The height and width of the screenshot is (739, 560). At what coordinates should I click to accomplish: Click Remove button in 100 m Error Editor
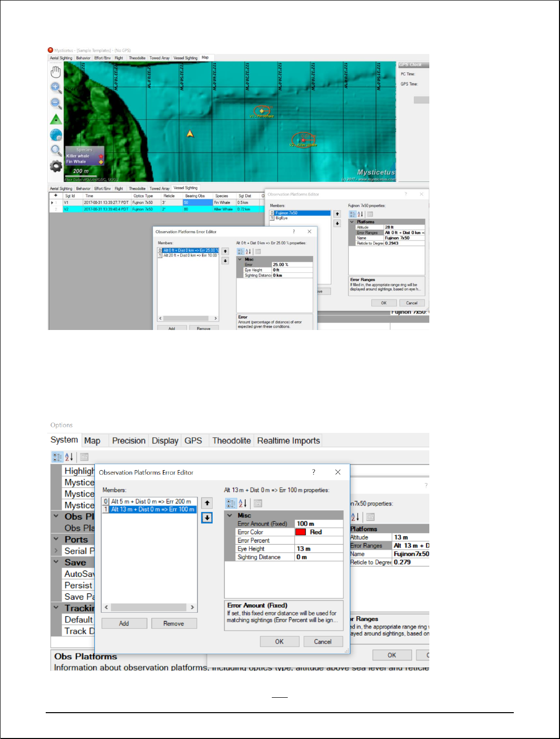pyautogui.click(x=174, y=623)
